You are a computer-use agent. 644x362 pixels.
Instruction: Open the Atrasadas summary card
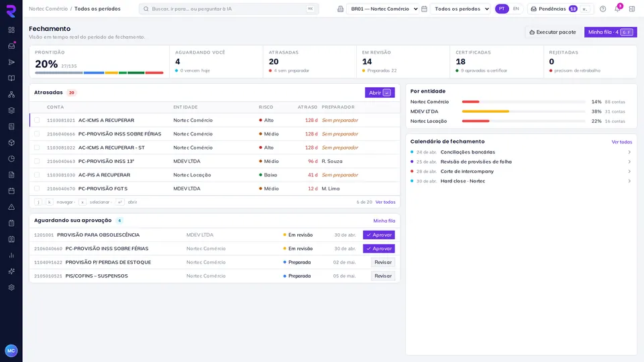tap(310, 62)
